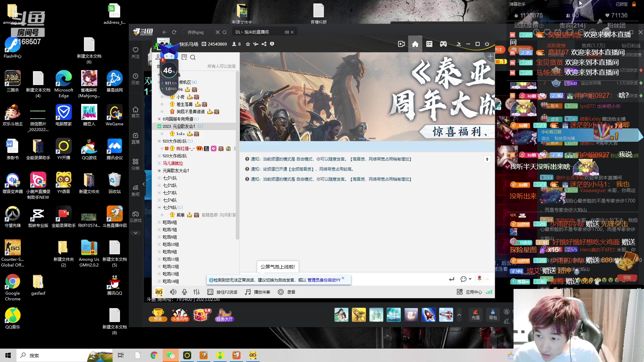
Task: Select user 狗屁不是黄诺诺 in channel list
Action: point(191,112)
